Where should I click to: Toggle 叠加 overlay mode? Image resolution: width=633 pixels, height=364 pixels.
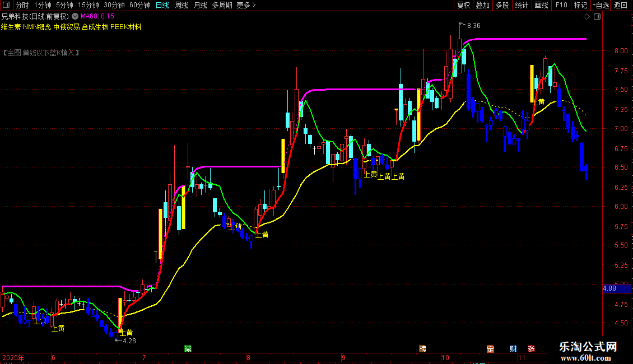(482, 5)
